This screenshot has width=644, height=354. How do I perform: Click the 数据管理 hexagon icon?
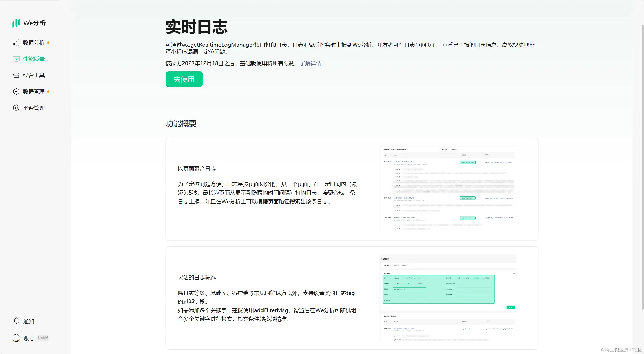pyautogui.click(x=16, y=92)
